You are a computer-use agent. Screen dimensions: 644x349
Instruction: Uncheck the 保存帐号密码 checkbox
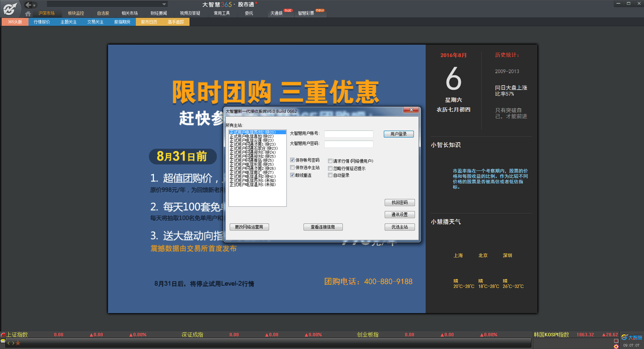pos(292,160)
